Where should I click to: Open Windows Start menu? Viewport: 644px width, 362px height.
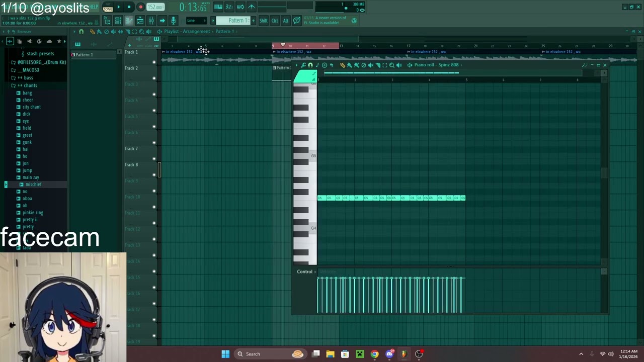coord(225,354)
